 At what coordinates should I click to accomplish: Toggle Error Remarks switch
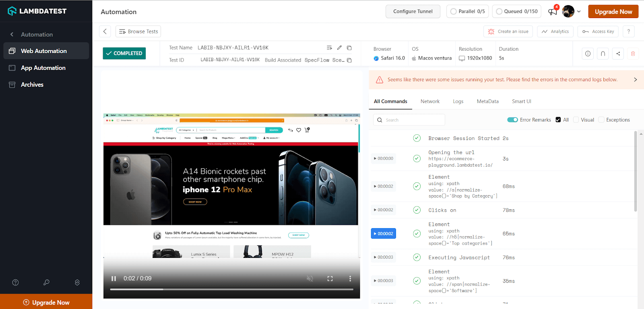[x=512, y=120]
